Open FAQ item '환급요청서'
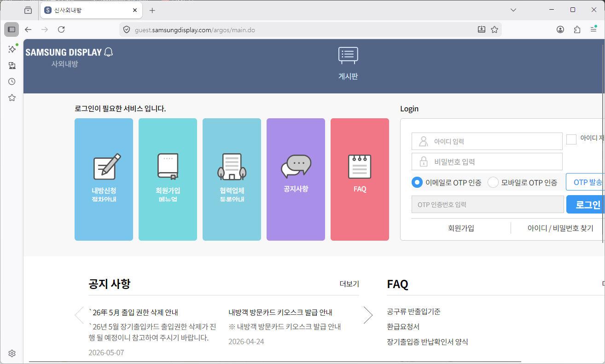This screenshot has width=605, height=364. pyautogui.click(x=403, y=327)
